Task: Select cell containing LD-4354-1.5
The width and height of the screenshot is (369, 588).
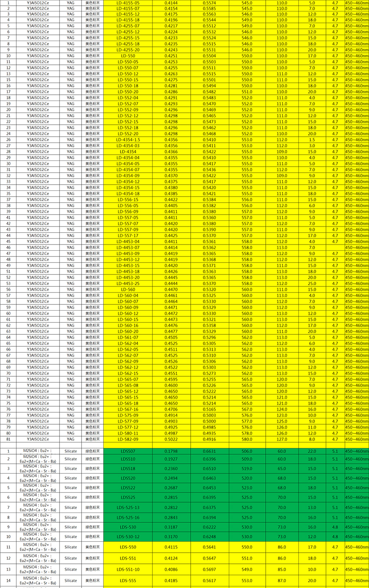Action: (x=128, y=140)
